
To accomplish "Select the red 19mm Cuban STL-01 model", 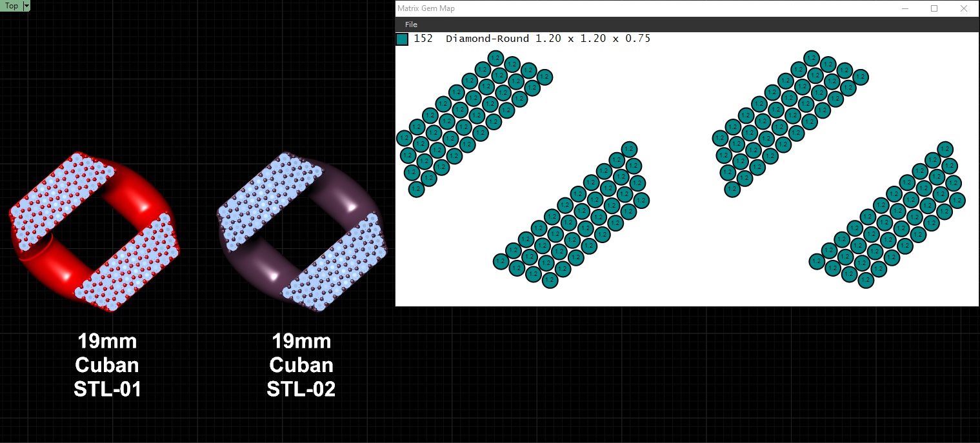I will (x=95, y=232).
